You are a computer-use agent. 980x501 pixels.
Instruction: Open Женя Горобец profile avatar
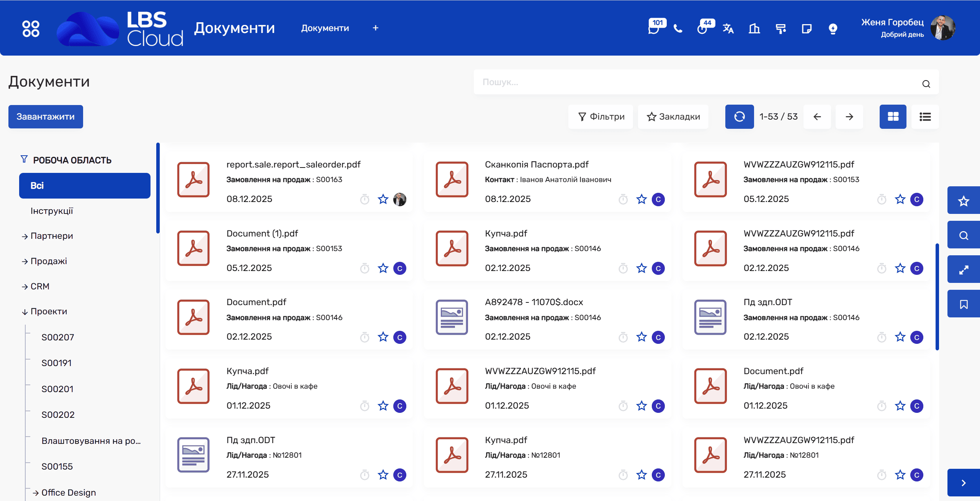943,28
